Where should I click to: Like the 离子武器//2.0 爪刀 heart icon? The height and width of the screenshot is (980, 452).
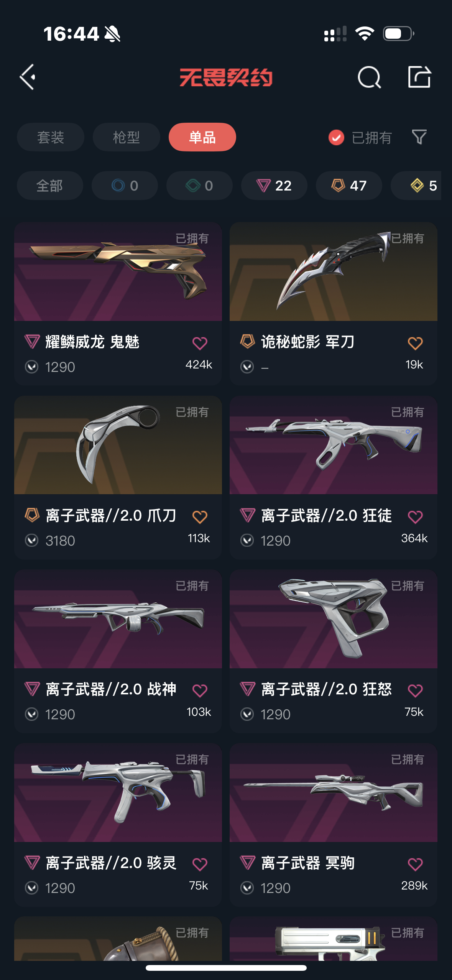200,517
